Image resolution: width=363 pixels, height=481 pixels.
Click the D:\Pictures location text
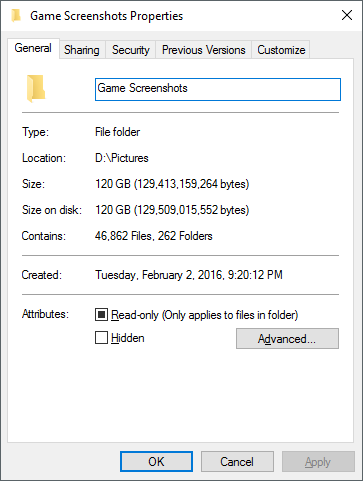click(x=122, y=158)
